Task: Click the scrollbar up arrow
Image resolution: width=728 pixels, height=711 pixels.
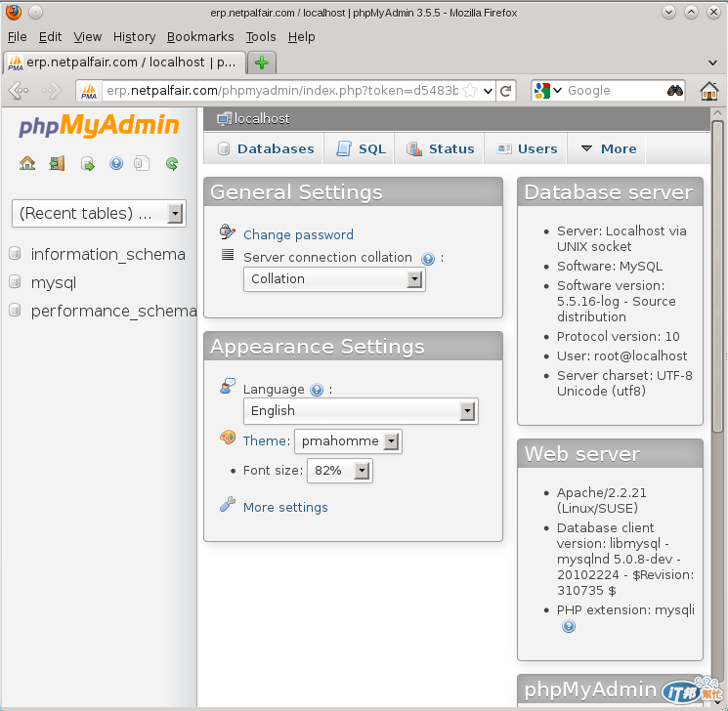Action: tap(717, 113)
